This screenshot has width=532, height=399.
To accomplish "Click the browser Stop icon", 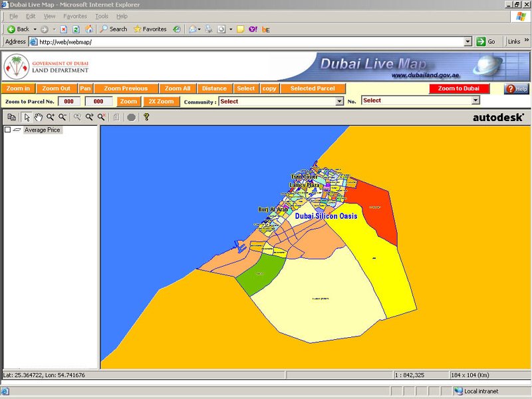I will pyautogui.click(x=63, y=29).
